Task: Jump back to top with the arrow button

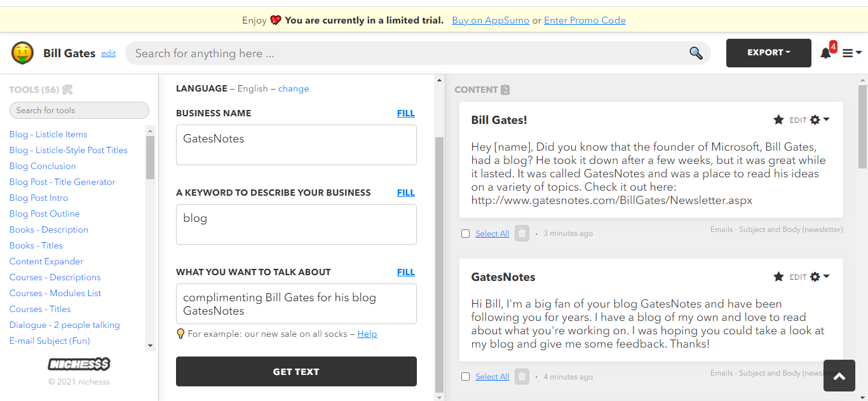Action: (x=839, y=376)
